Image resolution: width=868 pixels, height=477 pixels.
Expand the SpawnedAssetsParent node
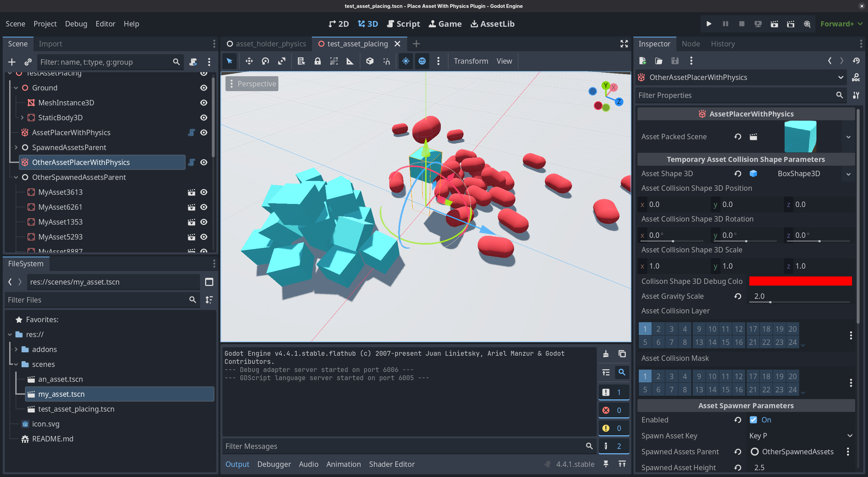[16, 147]
